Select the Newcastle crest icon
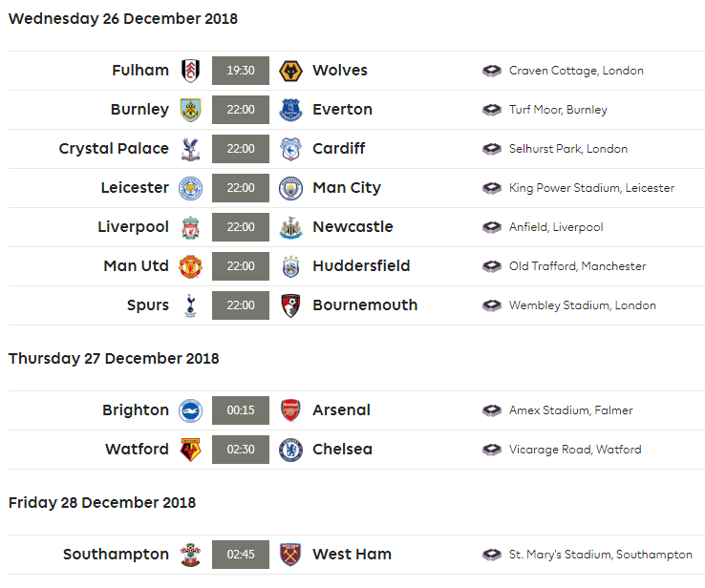Image resolution: width=705 pixels, height=588 pixels. pos(290,227)
